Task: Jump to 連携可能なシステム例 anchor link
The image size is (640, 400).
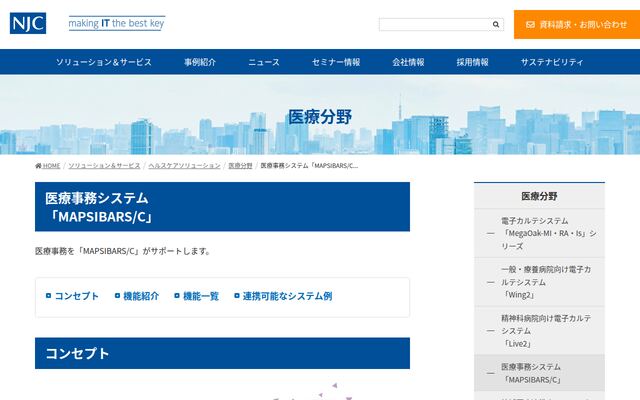Action: 287,296
